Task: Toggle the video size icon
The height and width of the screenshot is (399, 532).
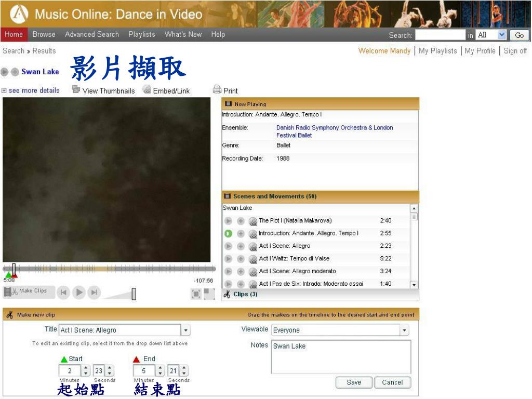Action: [209, 294]
